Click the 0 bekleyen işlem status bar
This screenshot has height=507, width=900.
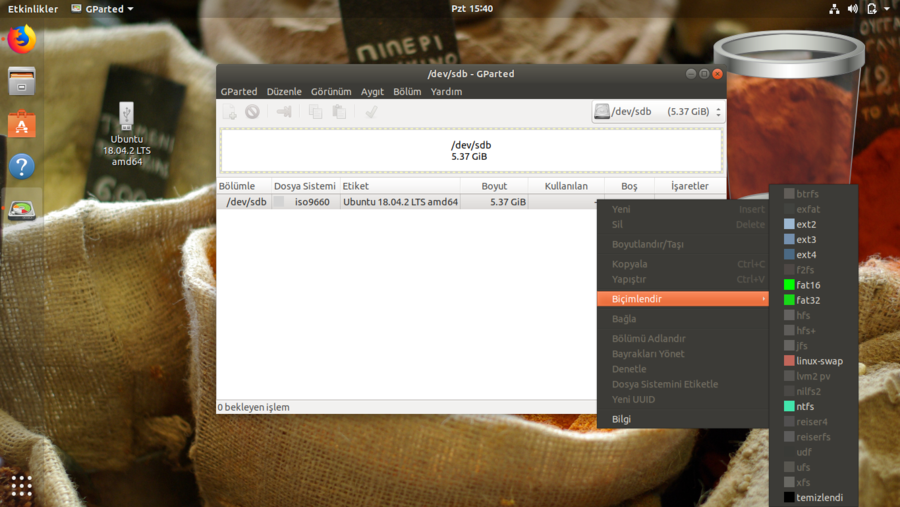pos(407,407)
